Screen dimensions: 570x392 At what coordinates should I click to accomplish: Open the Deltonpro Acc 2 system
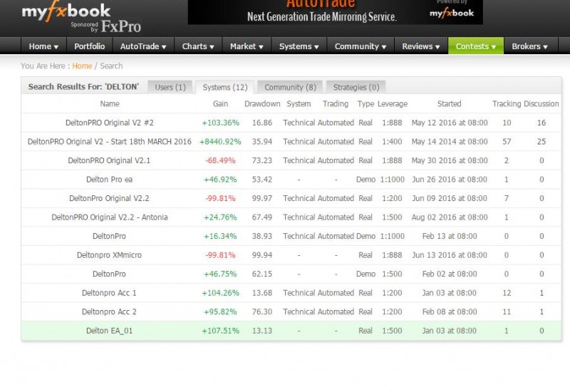point(109,311)
